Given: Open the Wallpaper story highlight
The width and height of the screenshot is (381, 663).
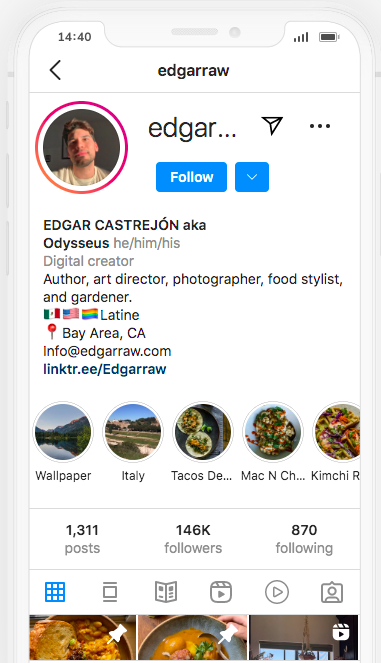Looking at the screenshot, I should (63, 432).
